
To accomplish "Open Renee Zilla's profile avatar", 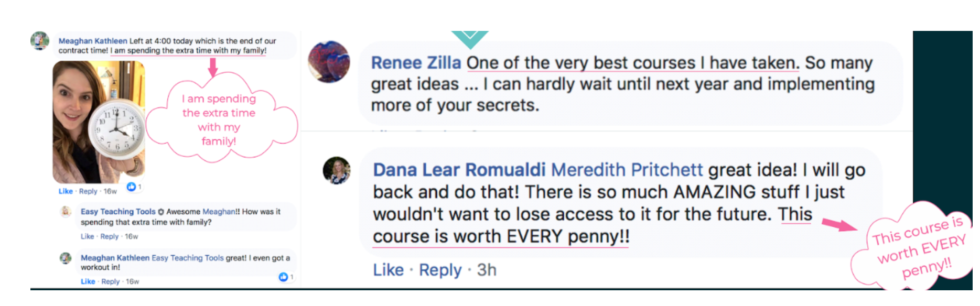I will tap(329, 62).
